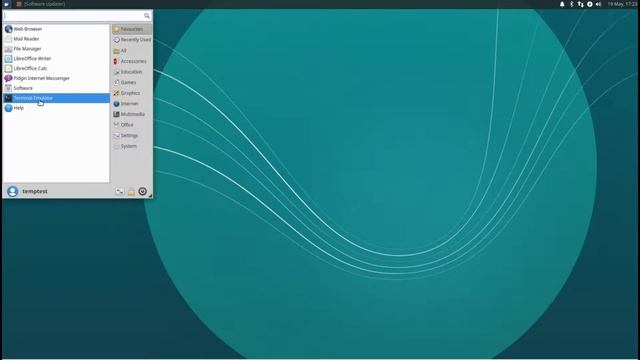The image size is (640, 360).
Task: Show All applications category
Action: pos(132,51)
